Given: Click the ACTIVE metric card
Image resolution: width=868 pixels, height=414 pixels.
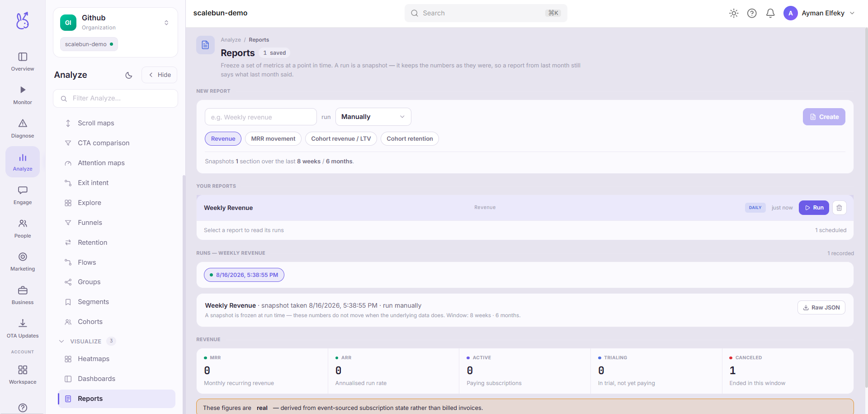Looking at the screenshot, I should 525,371.
